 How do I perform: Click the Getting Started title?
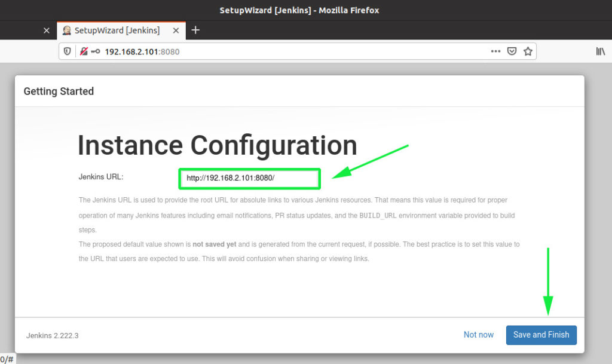tap(59, 91)
